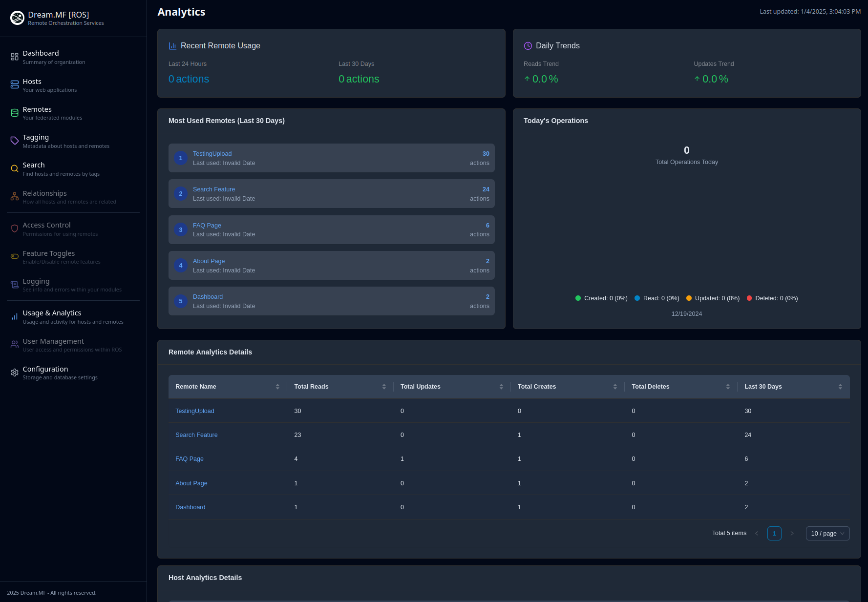
Task: Click rank badge 5 for Dashboard remote
Action: click(181, 301)
